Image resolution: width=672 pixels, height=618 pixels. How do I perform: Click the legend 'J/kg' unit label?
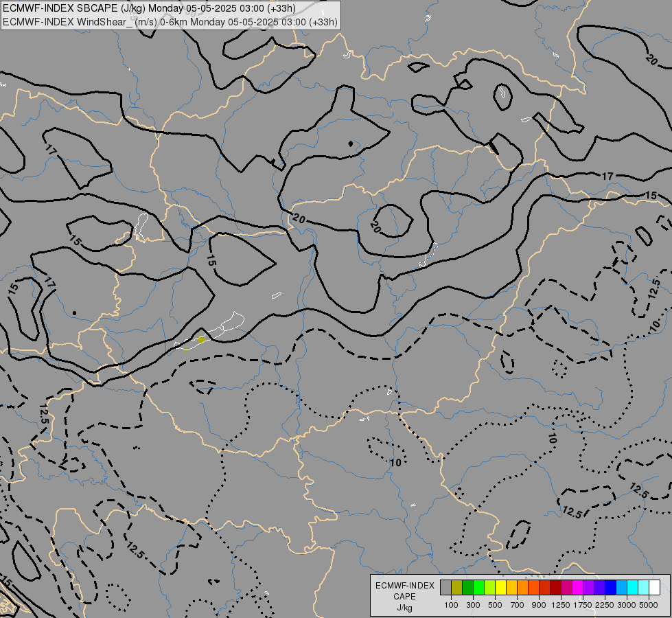pos(404,608)
